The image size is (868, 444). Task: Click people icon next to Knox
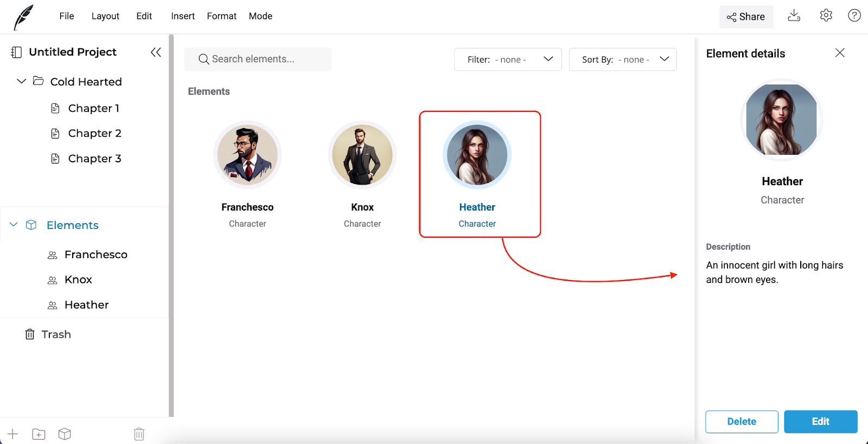[53, 280]
